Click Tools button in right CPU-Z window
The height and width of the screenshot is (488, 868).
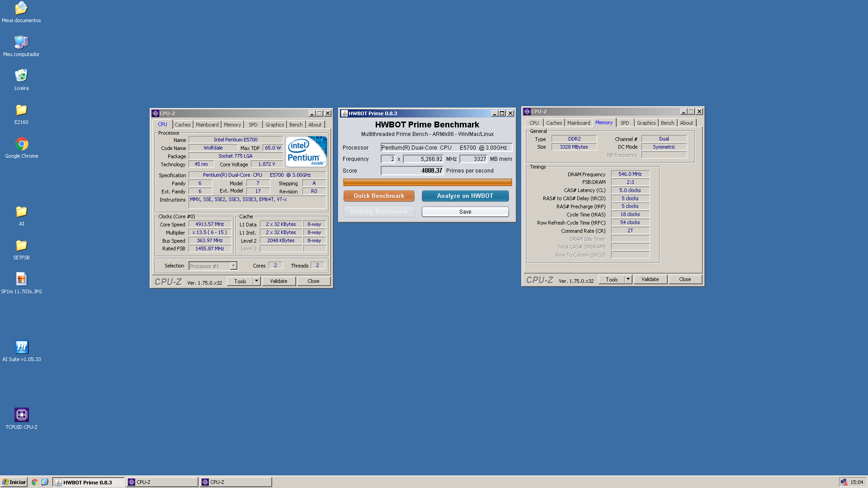pos(612,279)
